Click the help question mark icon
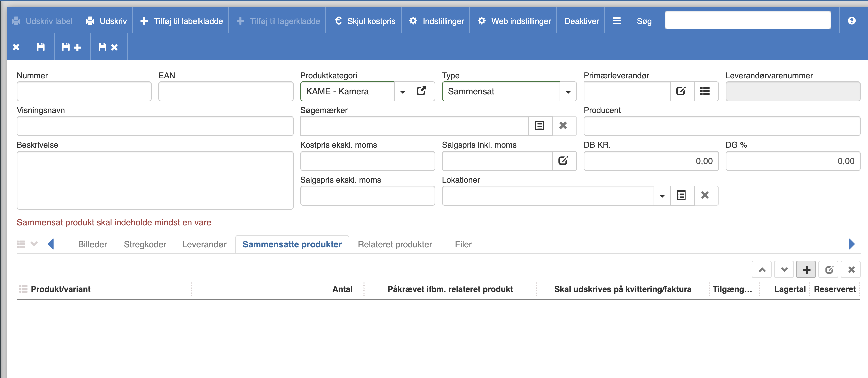 (x=851, y=21)
